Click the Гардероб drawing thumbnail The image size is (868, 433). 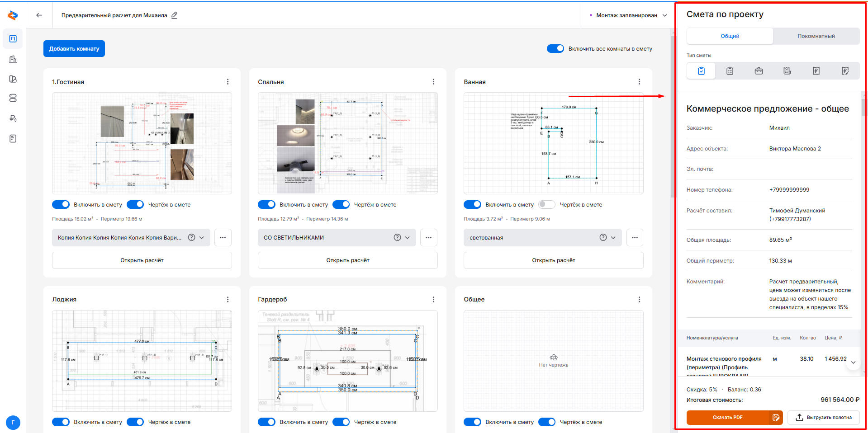[x=347, y=361]
